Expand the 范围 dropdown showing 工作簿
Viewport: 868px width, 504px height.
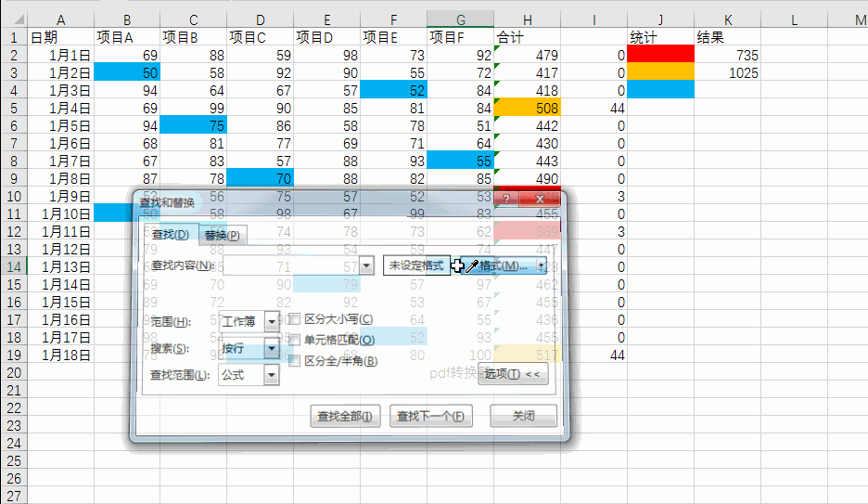point(271,321)
